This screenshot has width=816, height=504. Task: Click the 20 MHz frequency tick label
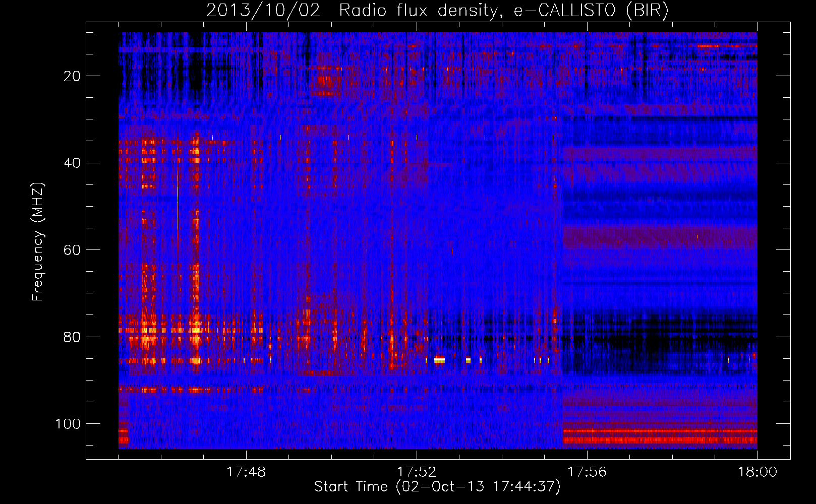72,76
